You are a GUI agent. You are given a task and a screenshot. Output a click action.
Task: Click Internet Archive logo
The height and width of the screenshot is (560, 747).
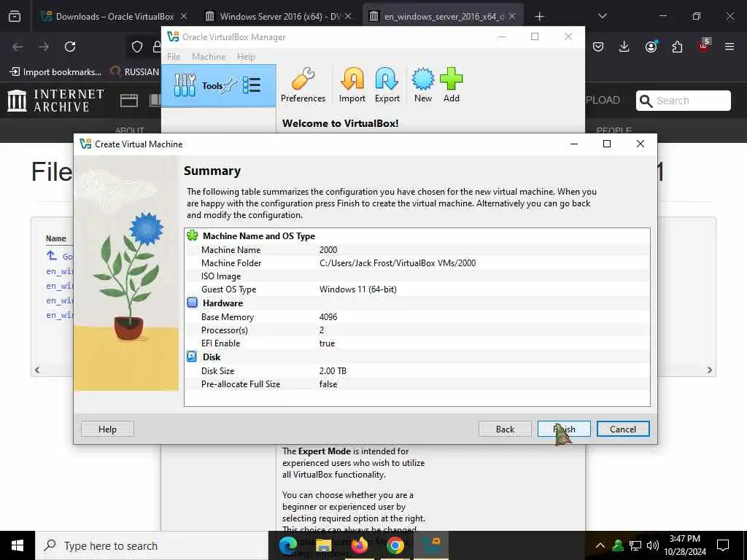[x=55, y=101]
